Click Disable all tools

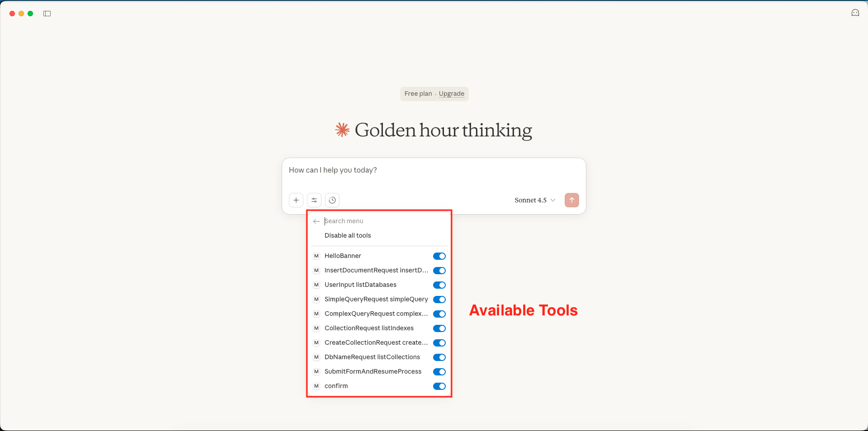[x=348, y=235]
